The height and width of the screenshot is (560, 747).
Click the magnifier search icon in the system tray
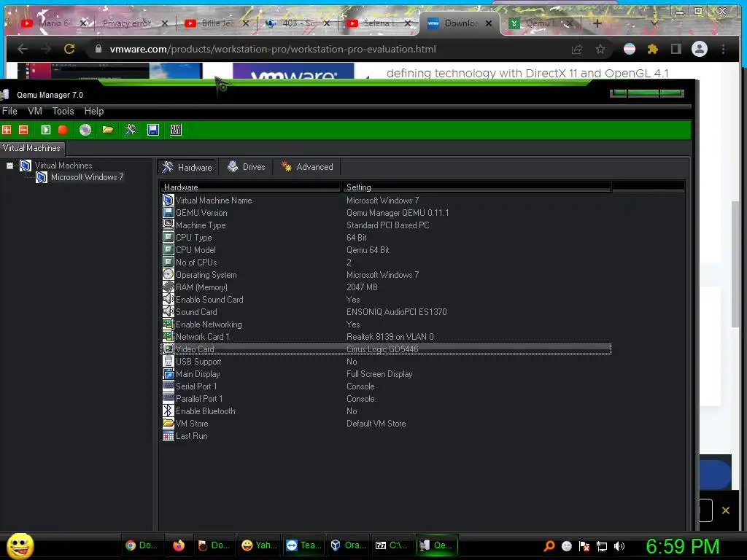pyautogui.click(x=549, y=546)
